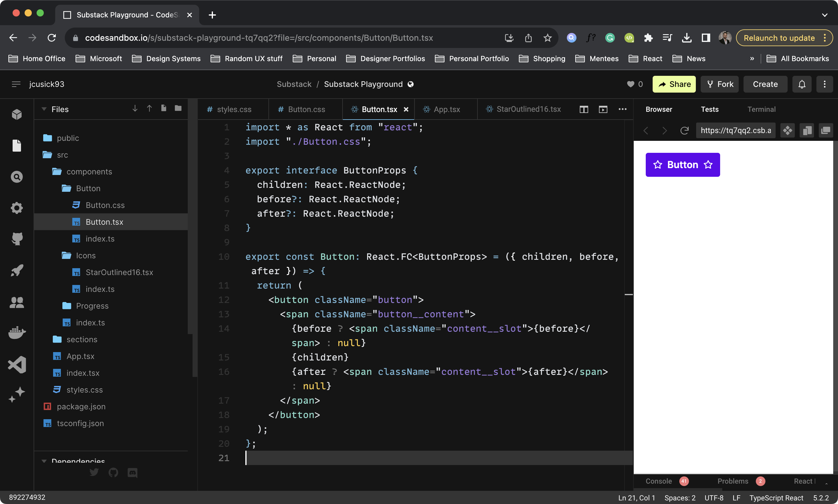
Task: Collapse the Files panel disclosure triangle
Action: point(44,109)
